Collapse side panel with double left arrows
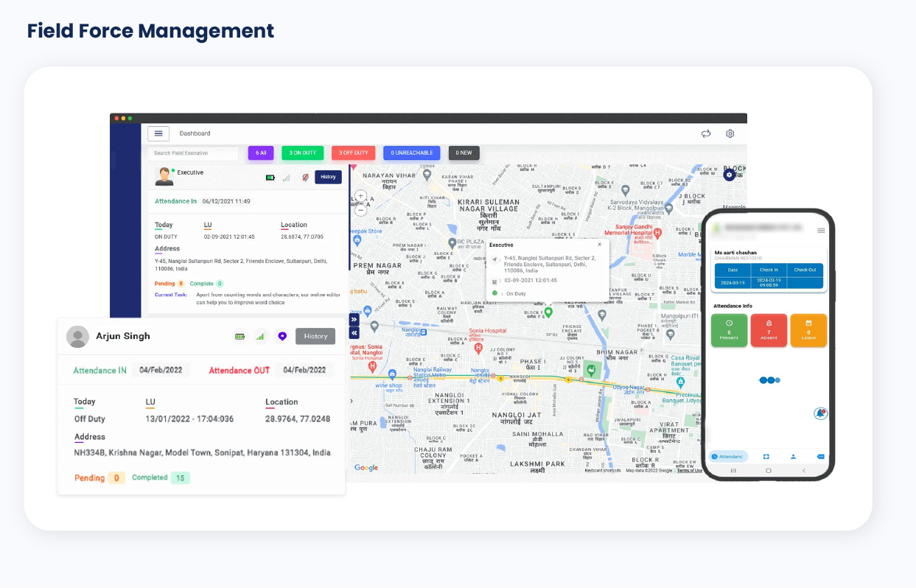 (354, 333)
